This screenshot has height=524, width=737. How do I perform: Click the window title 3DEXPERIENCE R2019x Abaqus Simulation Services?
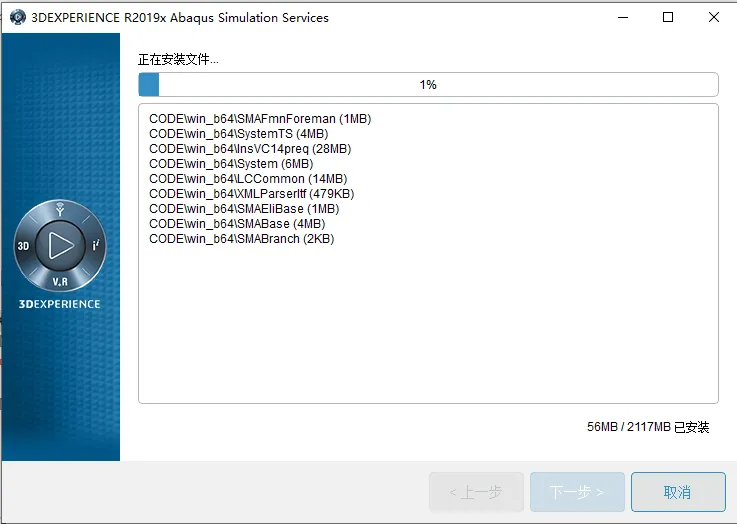[x=180, y=18]
